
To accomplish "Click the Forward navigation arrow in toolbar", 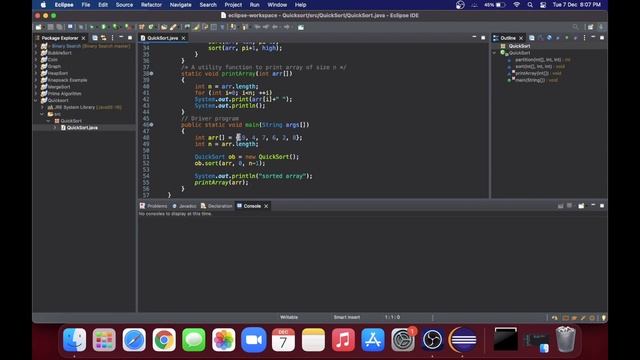I will (287, 27).
